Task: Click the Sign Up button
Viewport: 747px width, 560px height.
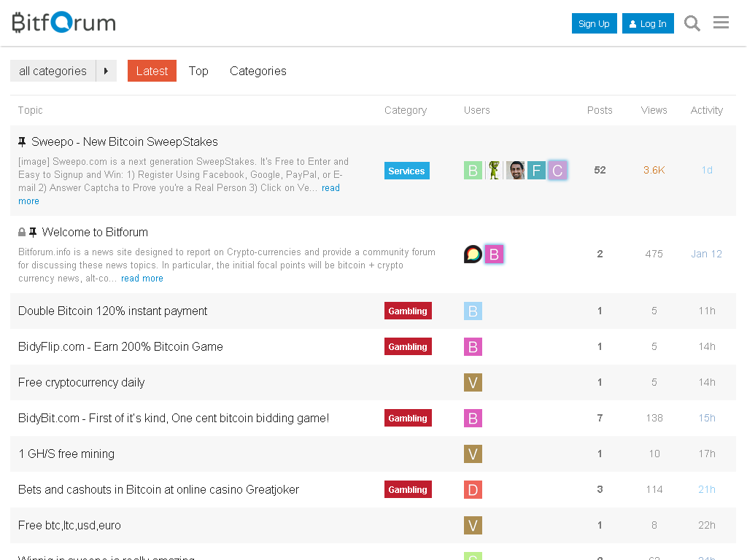Action: pyautogui.click(x=594, y=23)
